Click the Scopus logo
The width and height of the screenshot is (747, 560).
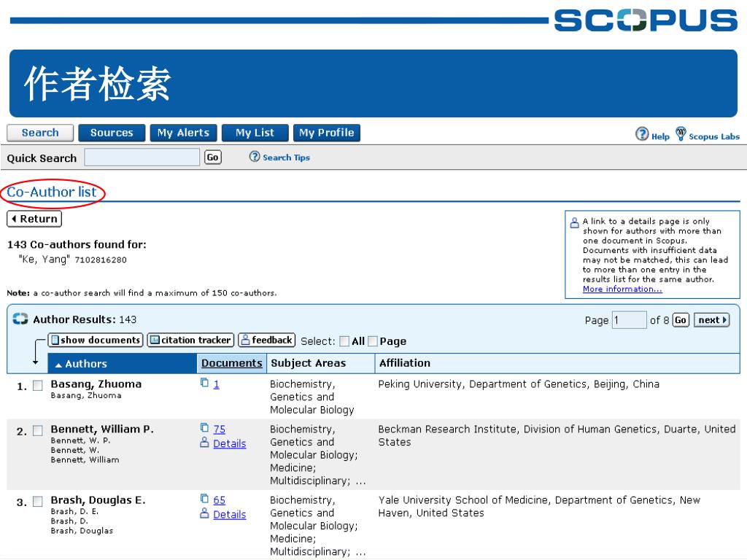click(646, 20)
